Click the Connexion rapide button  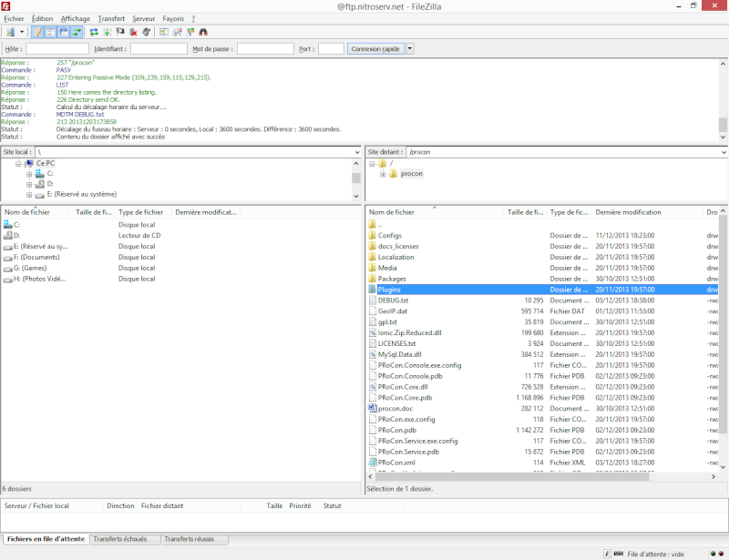375,49
